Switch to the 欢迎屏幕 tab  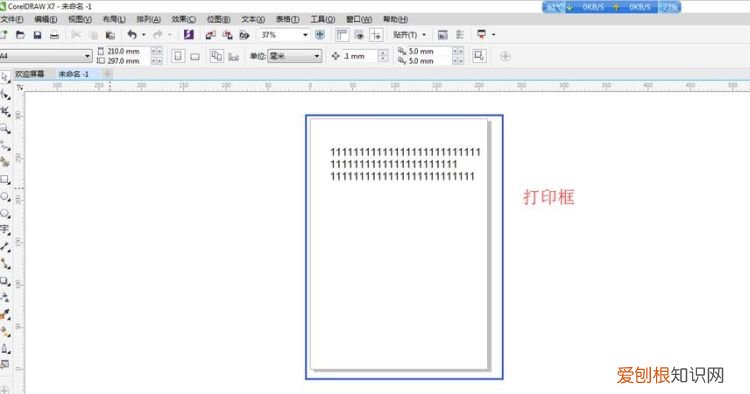[30, 74]
